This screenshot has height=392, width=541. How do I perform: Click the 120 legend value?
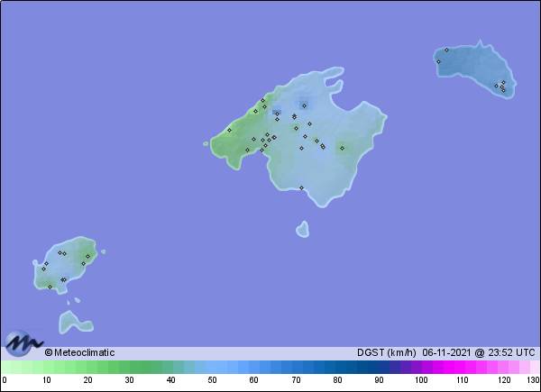tap(504, 380)
